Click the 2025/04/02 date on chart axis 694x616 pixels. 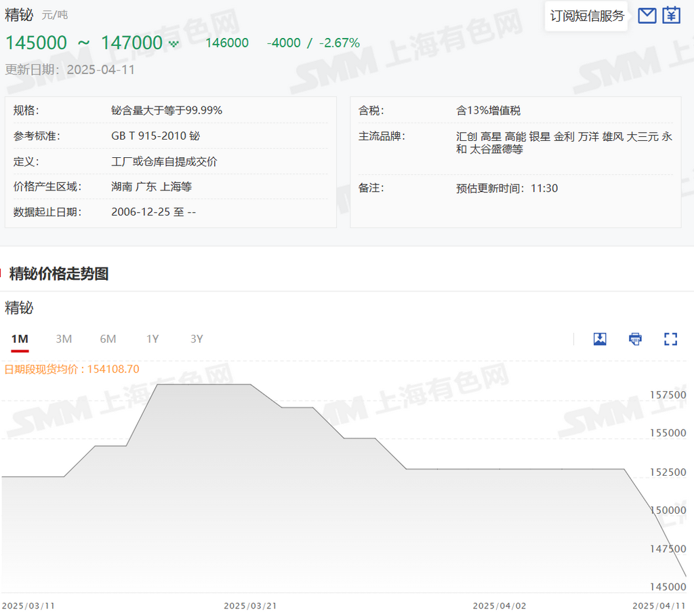pos(499,605)
